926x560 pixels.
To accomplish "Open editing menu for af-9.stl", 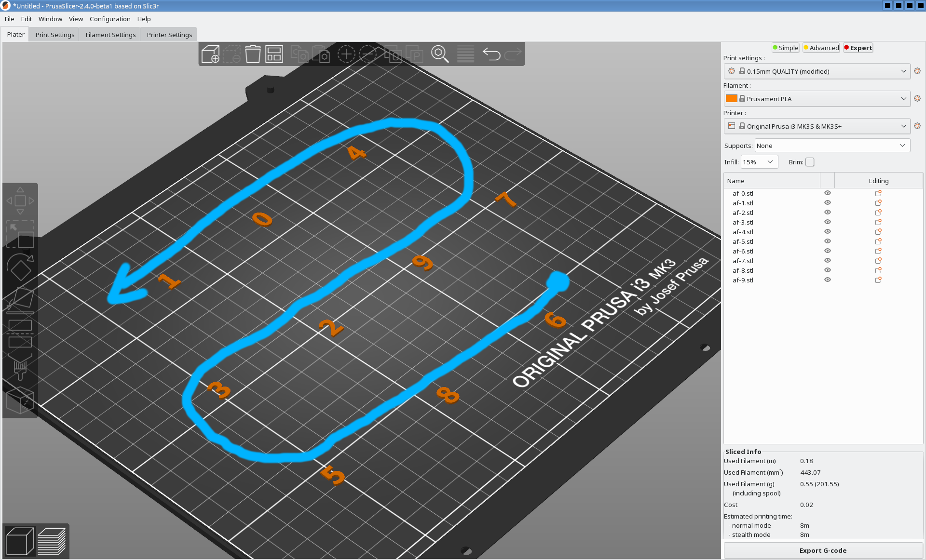I will (878, 280).
